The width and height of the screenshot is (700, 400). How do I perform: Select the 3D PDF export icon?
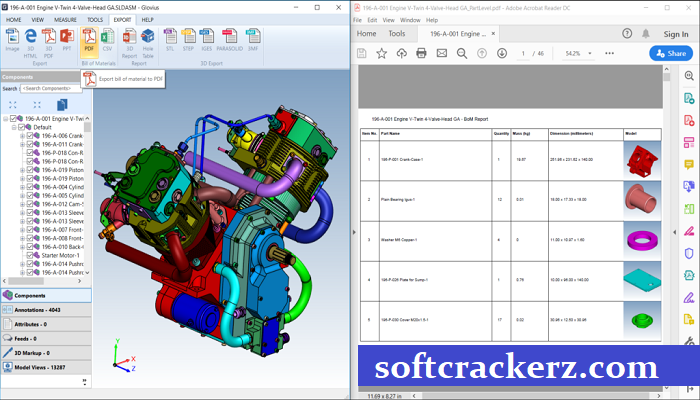coord(49,43)
